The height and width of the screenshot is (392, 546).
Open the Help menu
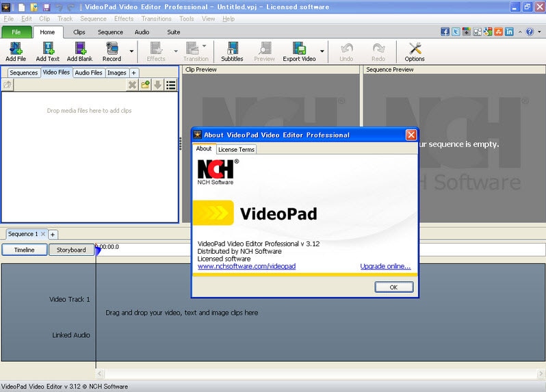pos(229,18)
